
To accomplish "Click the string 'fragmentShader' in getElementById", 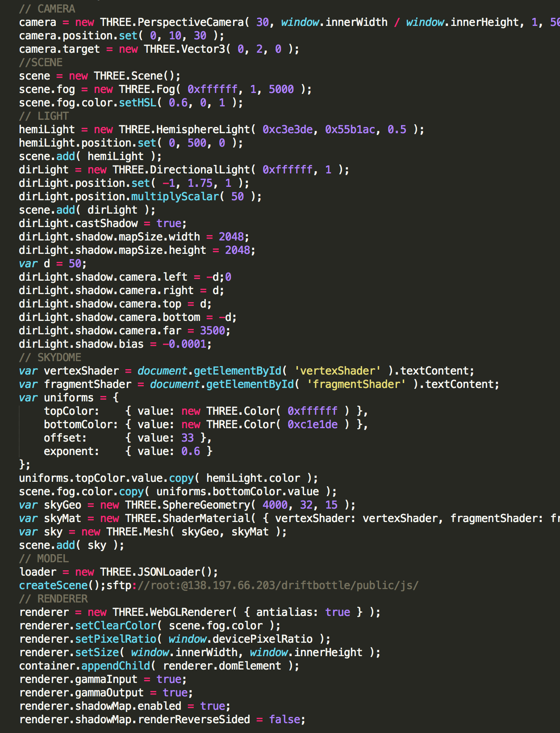I will coord(356,384).
